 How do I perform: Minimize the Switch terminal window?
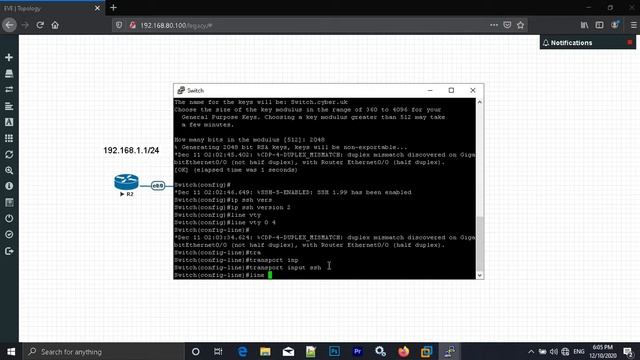coord(430,90)
